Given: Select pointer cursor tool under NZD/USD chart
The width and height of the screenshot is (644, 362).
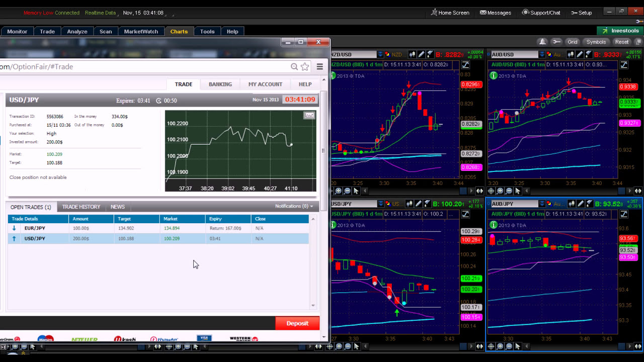Looking at the screenshot, I should tap(356, 191).
